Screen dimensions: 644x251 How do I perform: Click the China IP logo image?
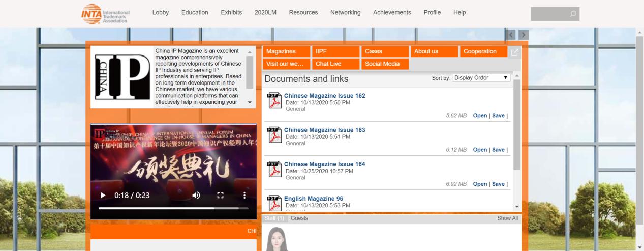click(122, 76)
